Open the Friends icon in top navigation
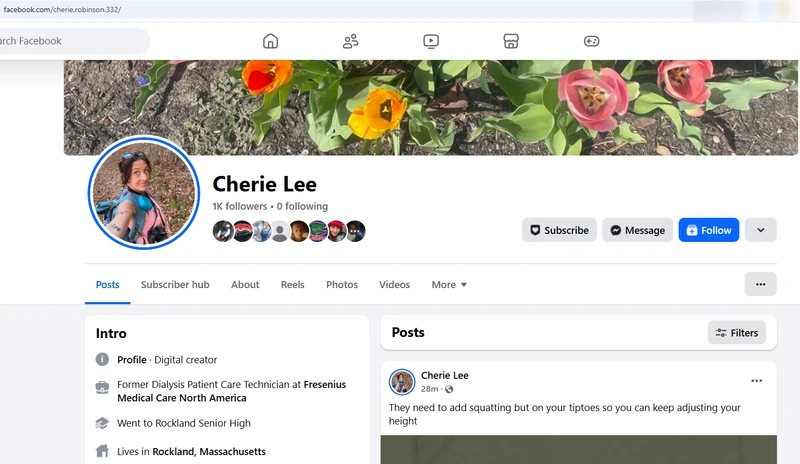The width and height of the screenshot is (800, 464). [x=351, y=41]
